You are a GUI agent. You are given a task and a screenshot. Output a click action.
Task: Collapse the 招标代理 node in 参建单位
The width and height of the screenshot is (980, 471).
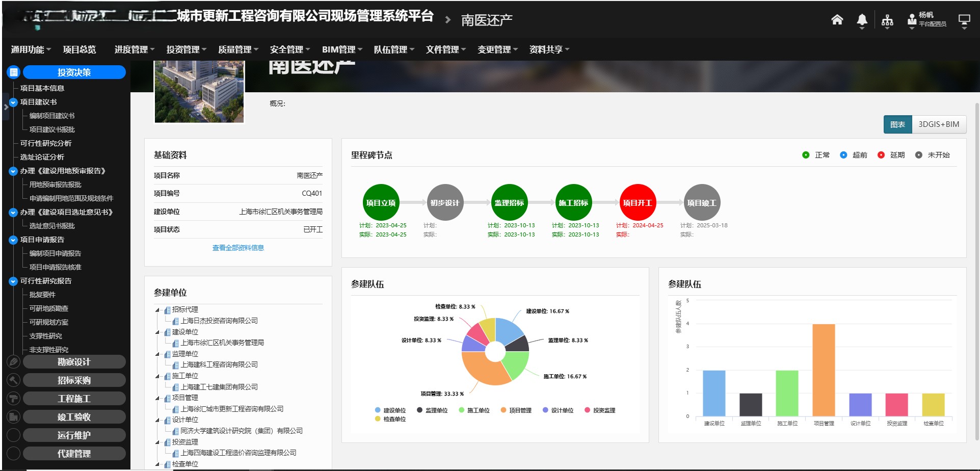[157, 310]
